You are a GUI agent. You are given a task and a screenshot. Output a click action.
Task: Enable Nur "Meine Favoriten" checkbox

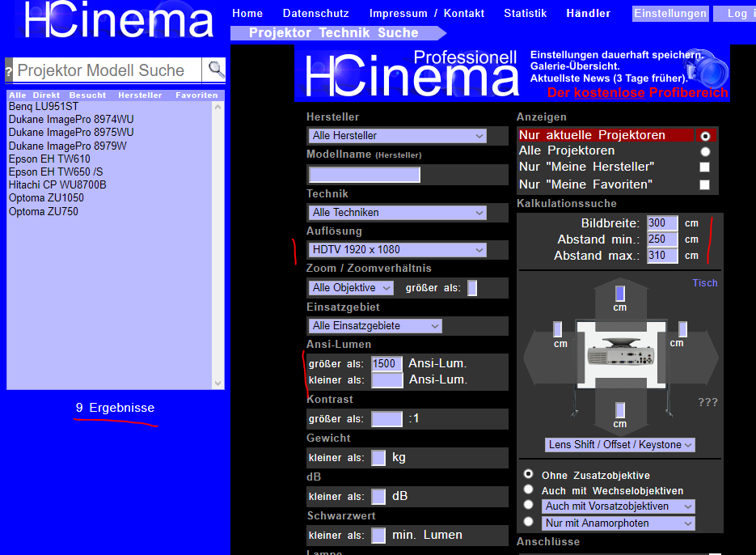(704, 184)
